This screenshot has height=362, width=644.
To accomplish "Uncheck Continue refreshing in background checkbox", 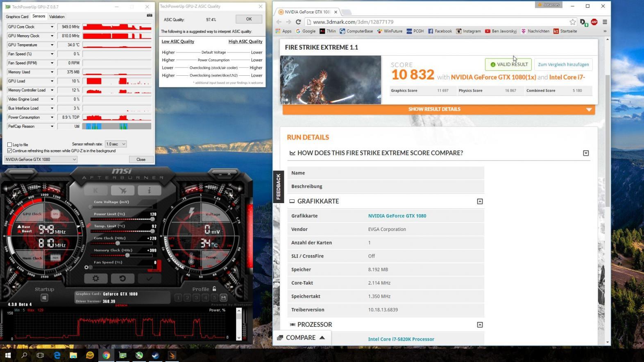I will tap(9, 151).
